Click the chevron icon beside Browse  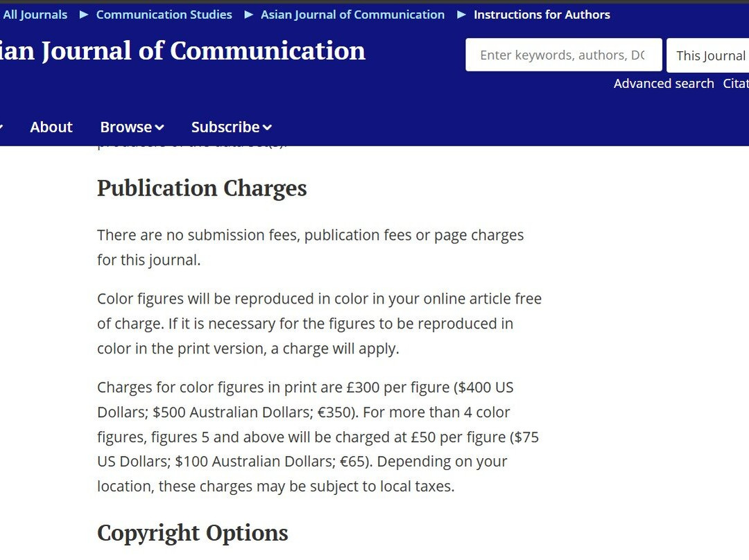(160, 128)
